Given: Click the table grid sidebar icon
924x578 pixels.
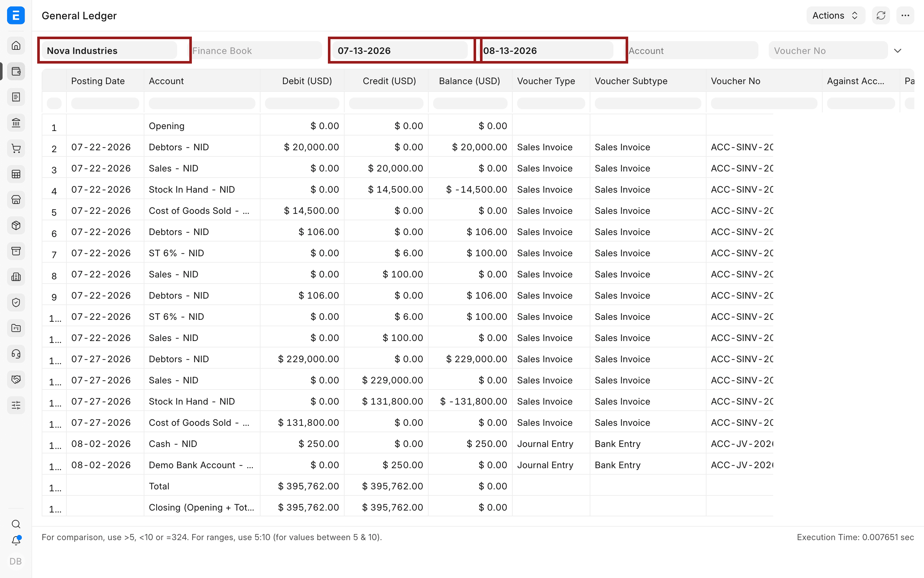Looking at the screenshot, I should (x=16, y=174).
